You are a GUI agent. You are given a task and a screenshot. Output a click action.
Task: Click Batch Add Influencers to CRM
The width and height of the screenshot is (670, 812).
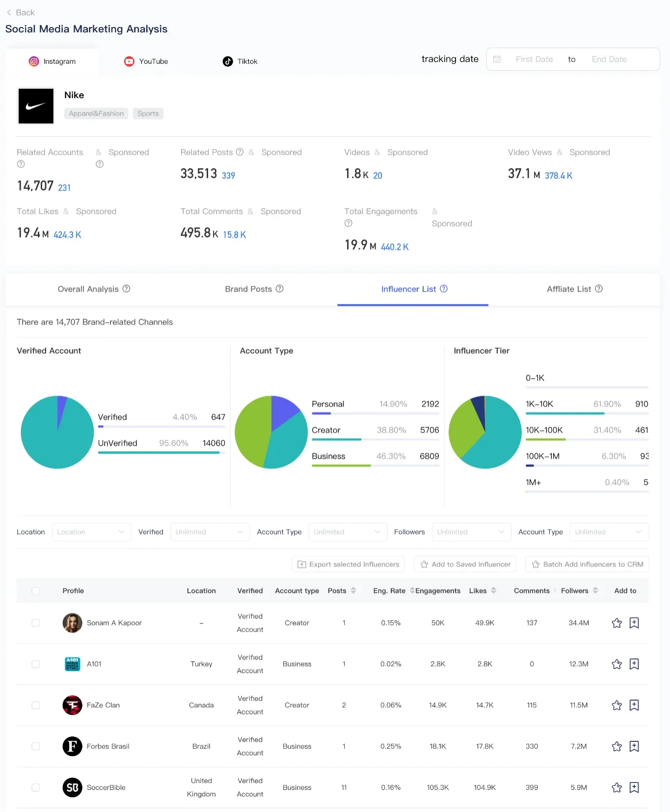tap(587, 565)
